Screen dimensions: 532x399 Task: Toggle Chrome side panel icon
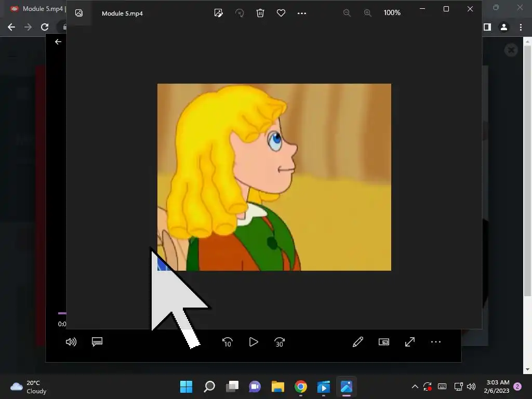click(487, 27)
